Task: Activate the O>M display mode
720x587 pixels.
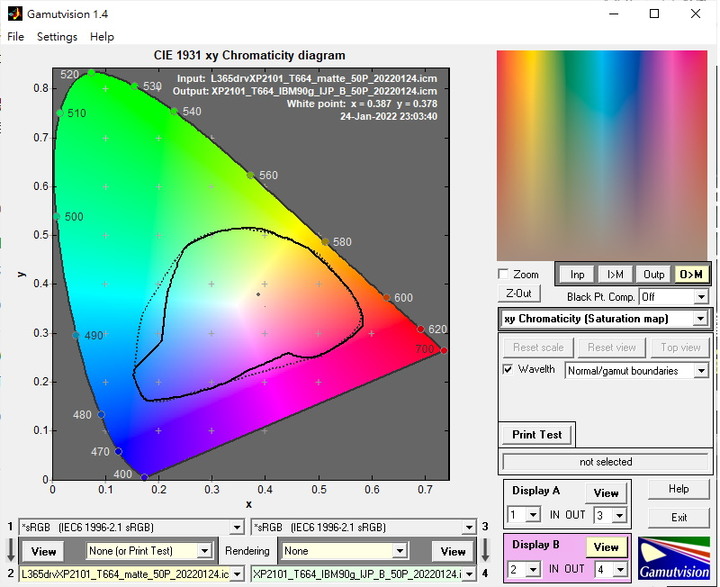Action: [x=691, y=274]
